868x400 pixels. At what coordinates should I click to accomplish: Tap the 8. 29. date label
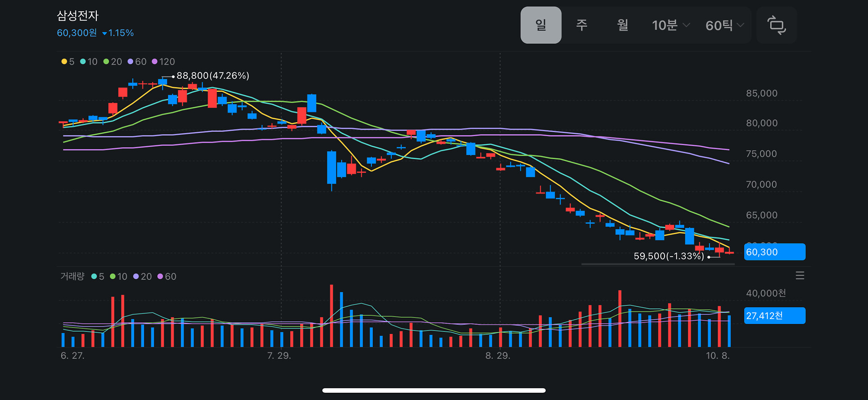point(498,356)
